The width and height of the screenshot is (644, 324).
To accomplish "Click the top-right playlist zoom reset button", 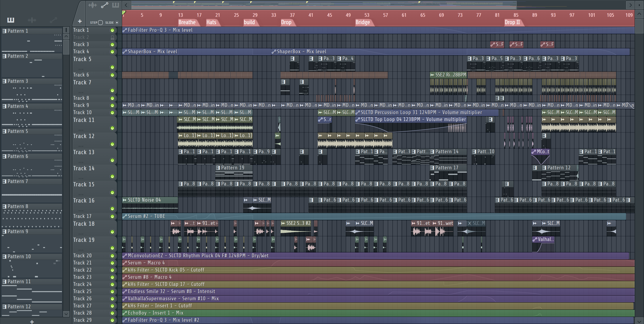I will click(639, 5).
